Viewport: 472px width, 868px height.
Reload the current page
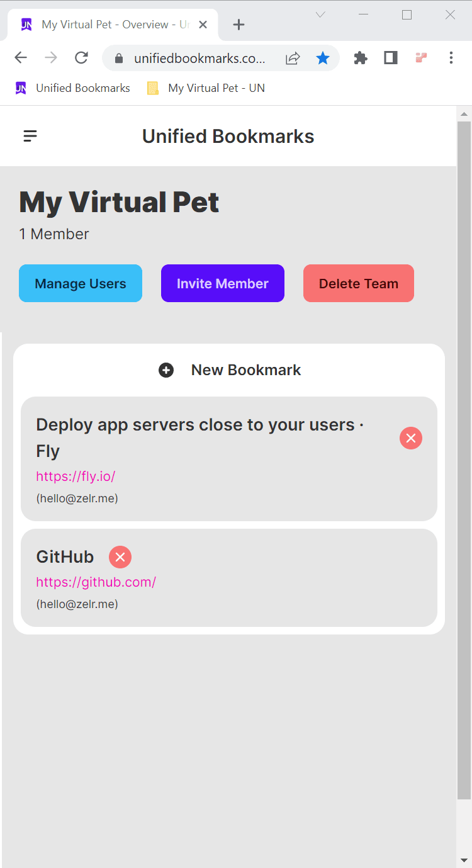(x=81, y=59)
